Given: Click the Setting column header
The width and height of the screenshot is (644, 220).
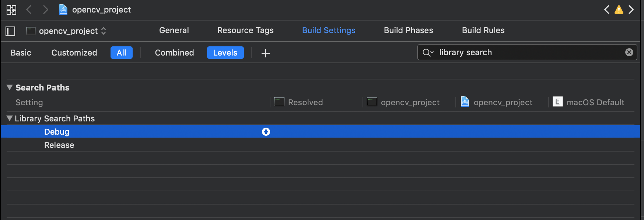Looking at the screenshot, I should coord(29,102).
